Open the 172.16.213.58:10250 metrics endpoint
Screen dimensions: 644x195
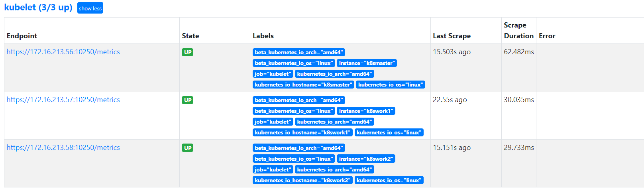coord(63,148)
